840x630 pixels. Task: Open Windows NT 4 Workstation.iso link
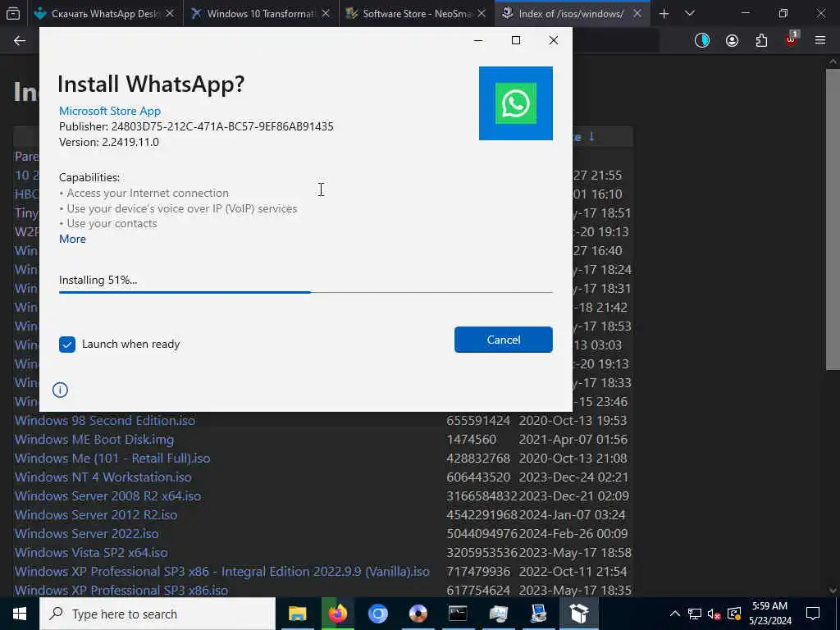tap(103, 477)
